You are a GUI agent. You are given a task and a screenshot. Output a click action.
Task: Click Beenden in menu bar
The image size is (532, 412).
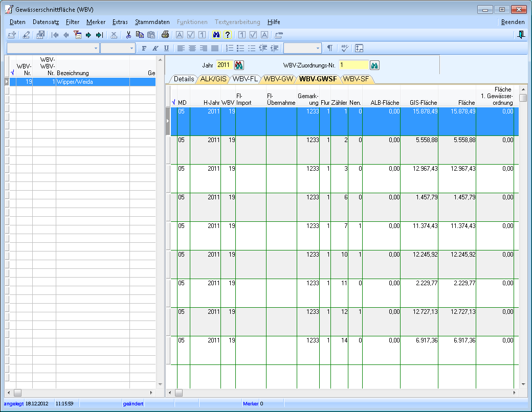click(513, 22)
